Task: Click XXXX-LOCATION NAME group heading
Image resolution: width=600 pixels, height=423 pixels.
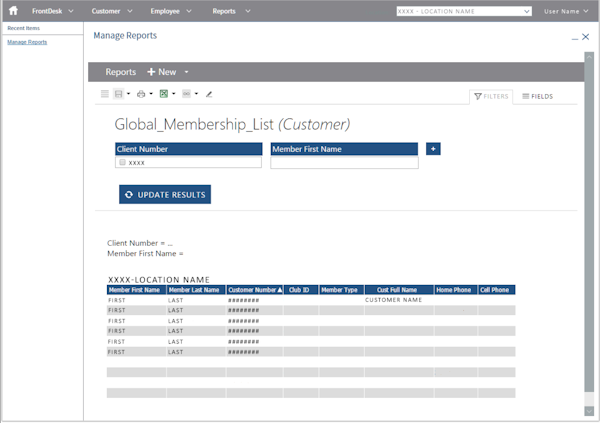Action: tap(159, 279)
